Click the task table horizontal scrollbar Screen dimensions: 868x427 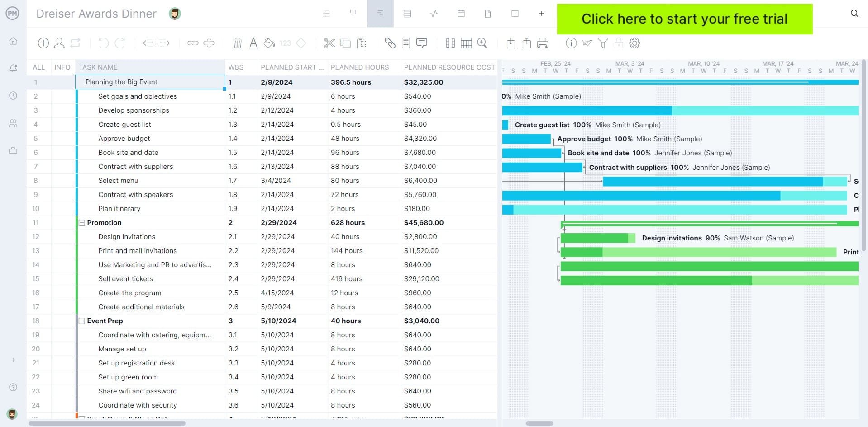coord(107,423)
